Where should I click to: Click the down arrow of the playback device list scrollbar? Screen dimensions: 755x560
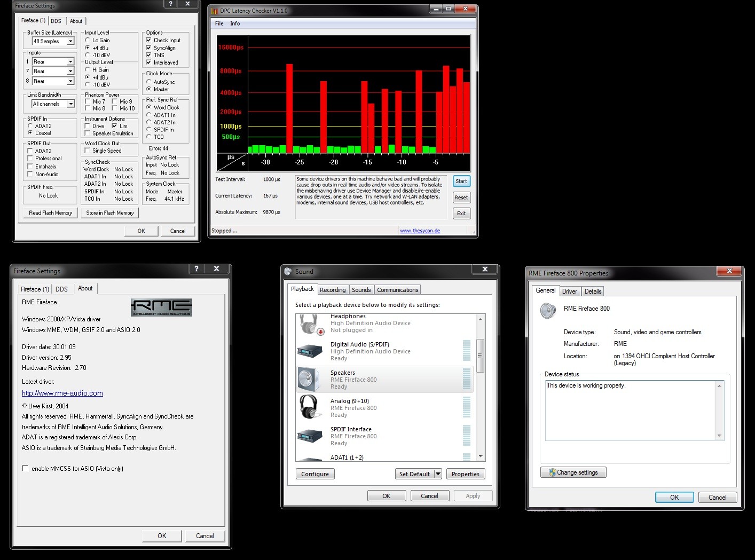click(x=481, y=456)
